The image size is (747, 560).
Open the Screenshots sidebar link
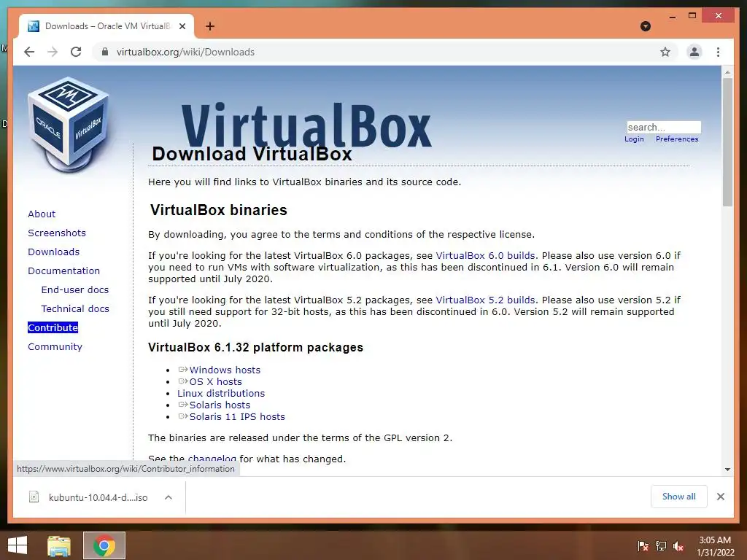click(x=57, y=233)
